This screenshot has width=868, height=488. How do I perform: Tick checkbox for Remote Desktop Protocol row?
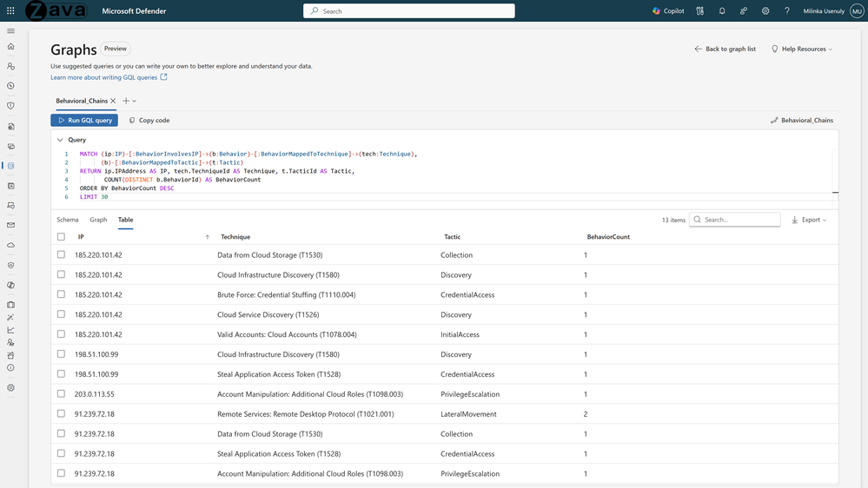tap(61, 414)
